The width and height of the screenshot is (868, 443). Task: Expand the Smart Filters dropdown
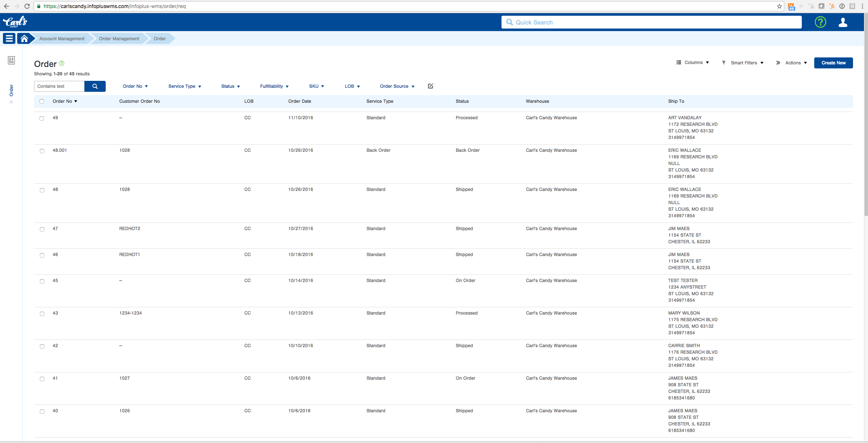point(743,63)
